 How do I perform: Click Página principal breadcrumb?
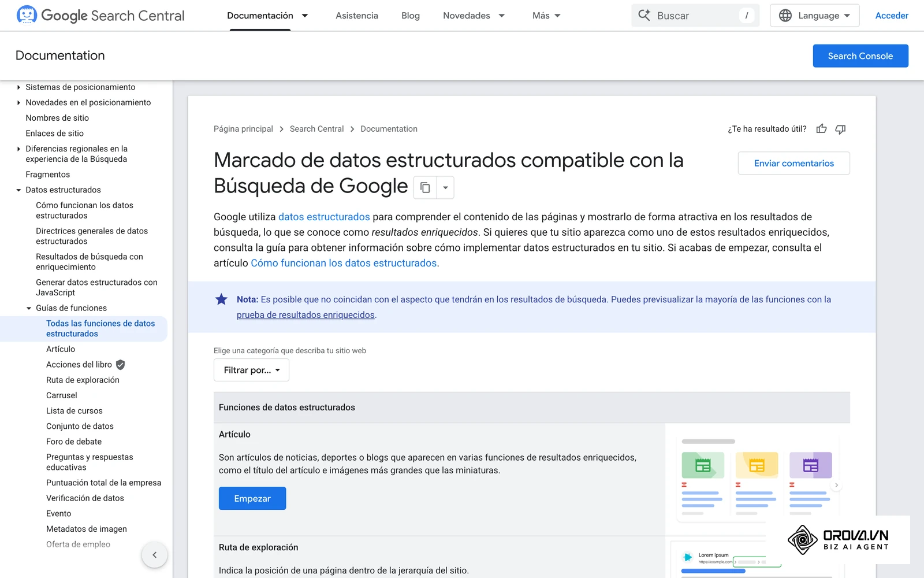[243, 129]
